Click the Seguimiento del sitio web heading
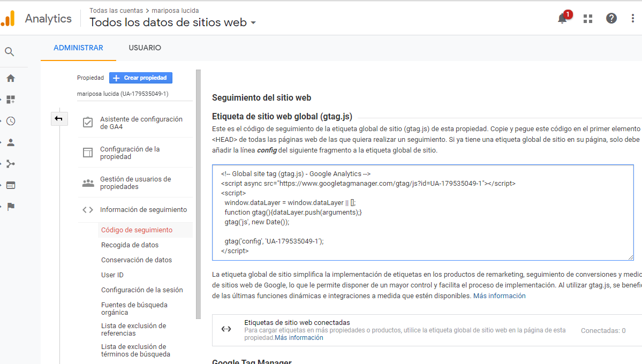 coord(262,98)
